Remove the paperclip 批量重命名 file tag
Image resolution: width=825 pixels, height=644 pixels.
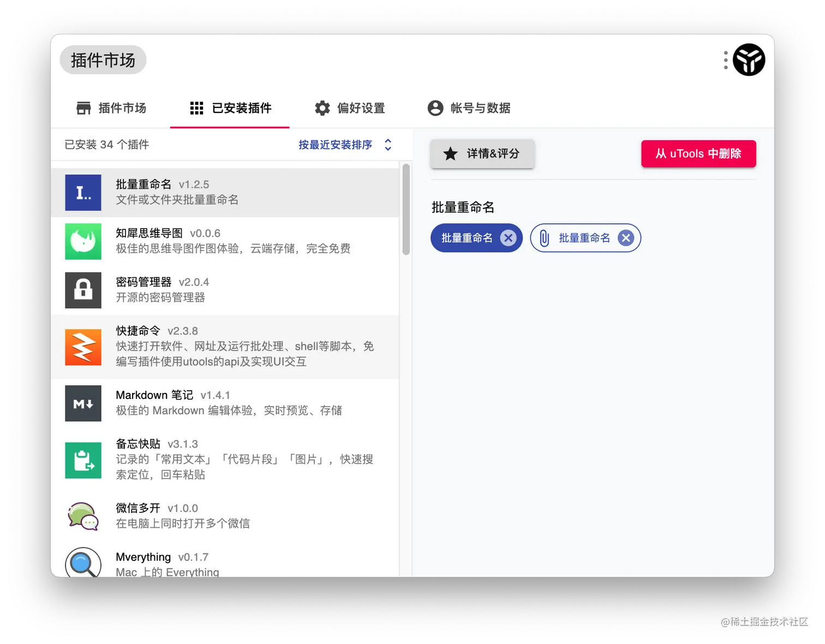point(626,238)
